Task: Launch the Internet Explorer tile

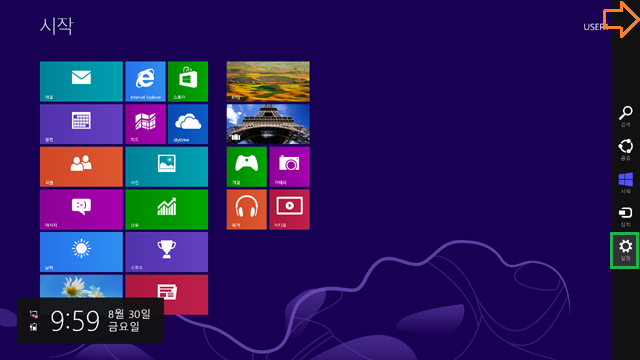Action: [x=145, y=81]
